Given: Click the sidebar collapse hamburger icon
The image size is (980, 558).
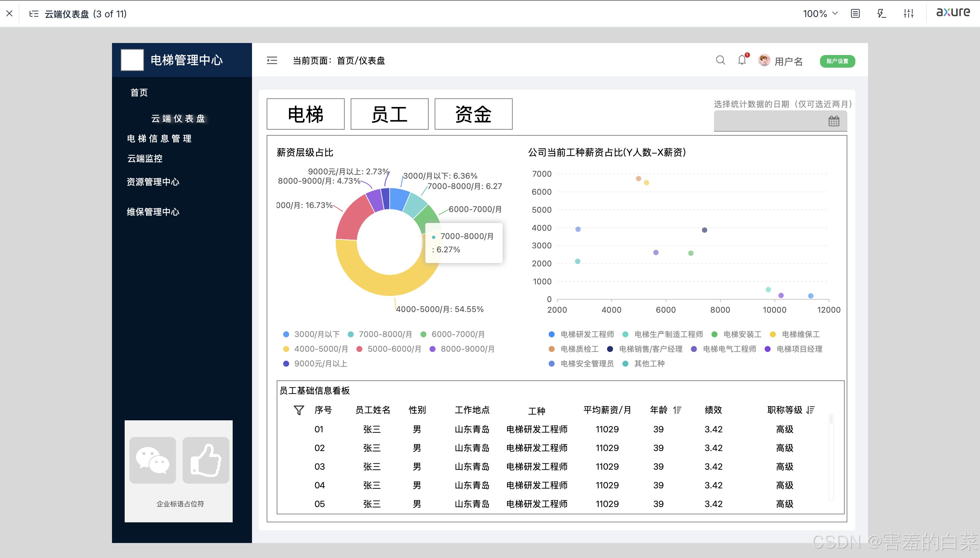Looking at the screenshot, I should (272, 60).
